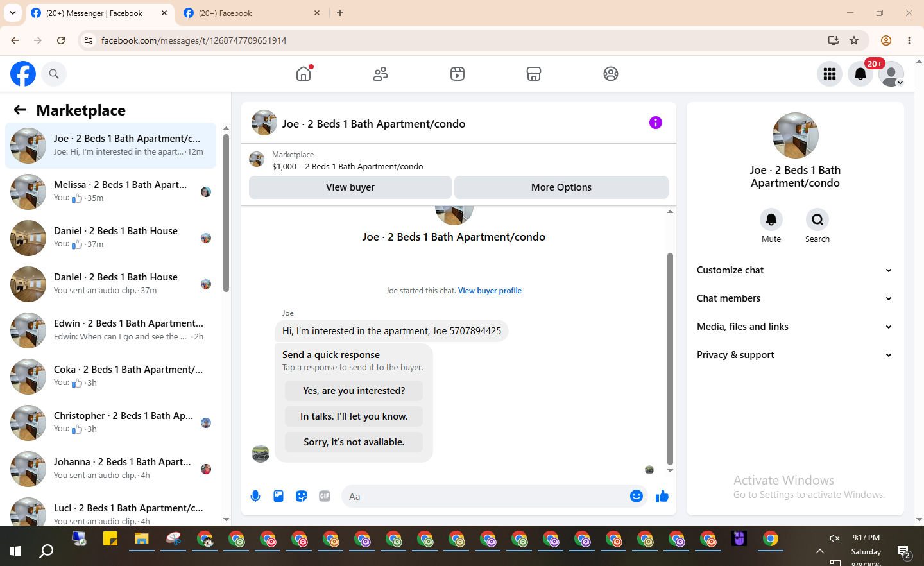Send quick response 'In talks. I'll let you know.'

click(x=354, y=416)
